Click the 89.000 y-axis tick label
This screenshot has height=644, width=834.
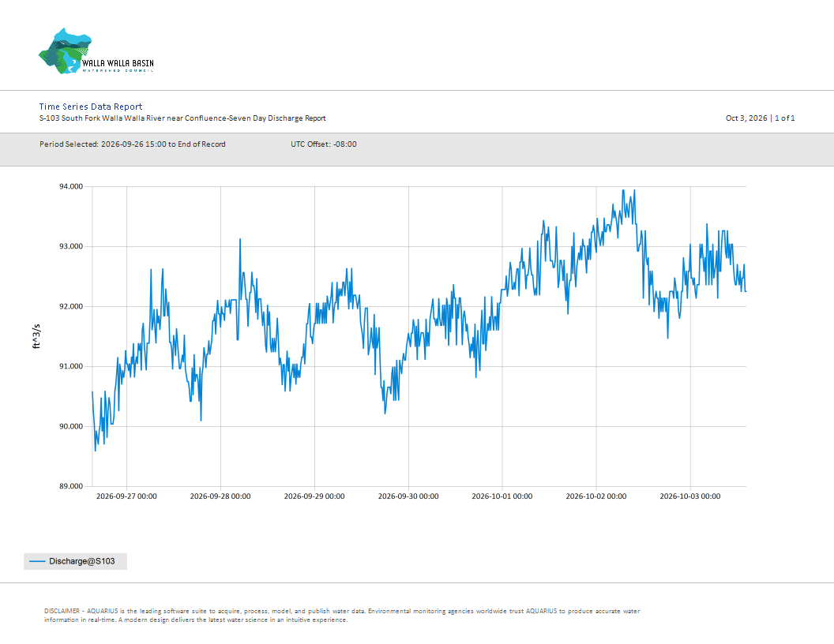pos(71,486)
